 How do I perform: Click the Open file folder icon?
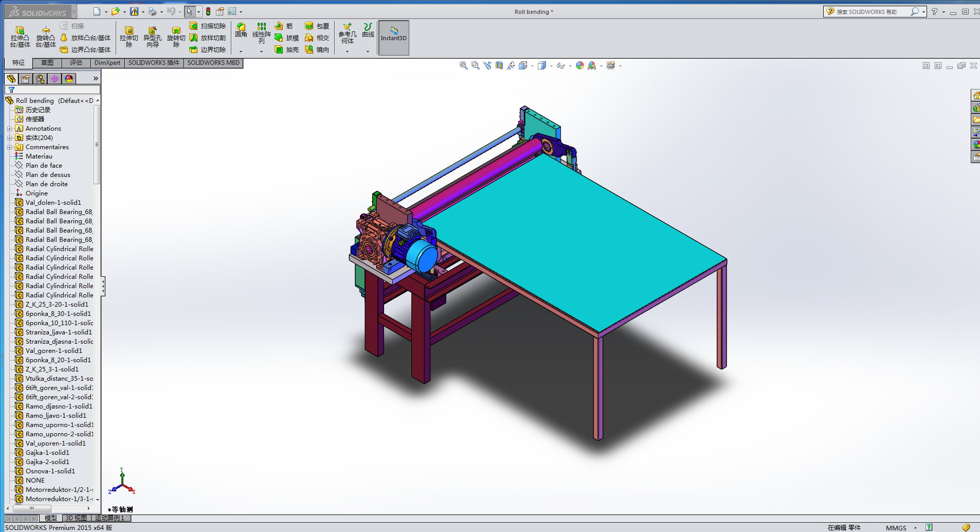[115, 11]
